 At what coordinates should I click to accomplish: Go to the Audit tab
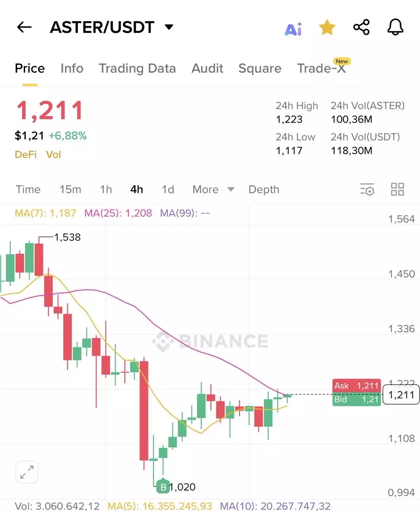tap(207, 69)
